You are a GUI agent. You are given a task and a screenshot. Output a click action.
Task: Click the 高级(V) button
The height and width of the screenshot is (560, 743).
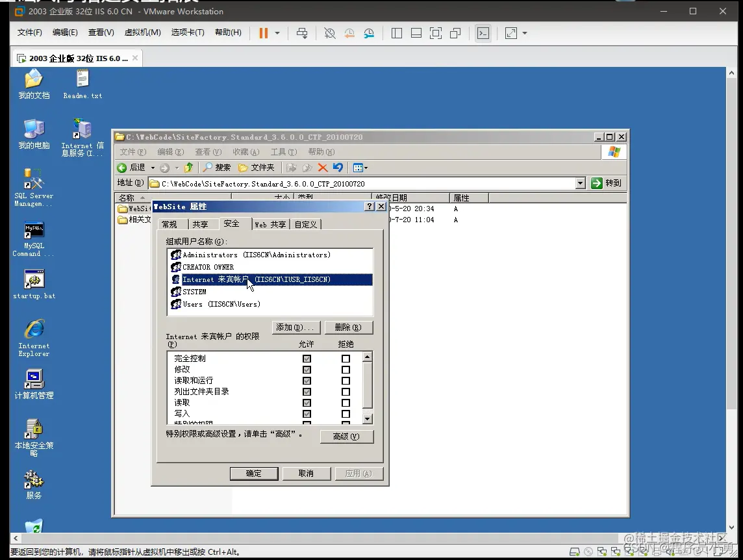click(347, 436)
